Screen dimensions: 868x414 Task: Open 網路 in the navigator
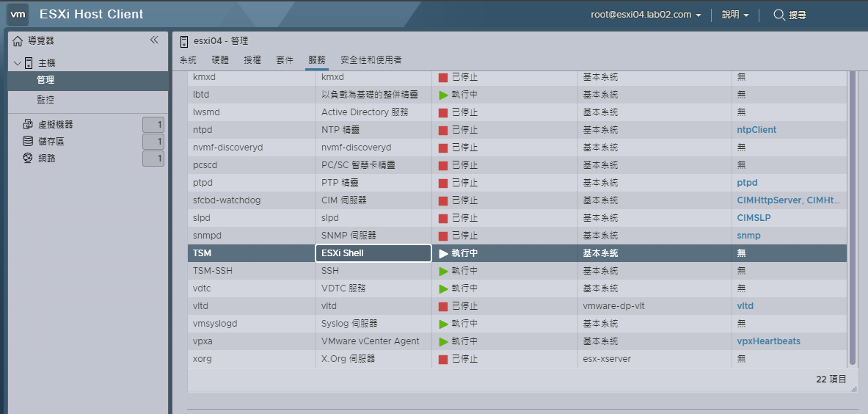click(46, 159)
